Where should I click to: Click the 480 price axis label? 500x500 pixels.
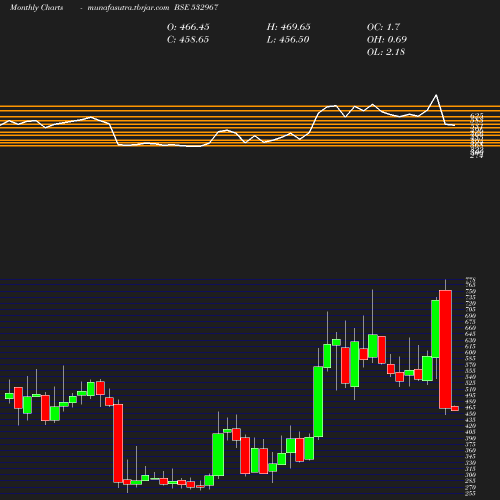point(470,401)
